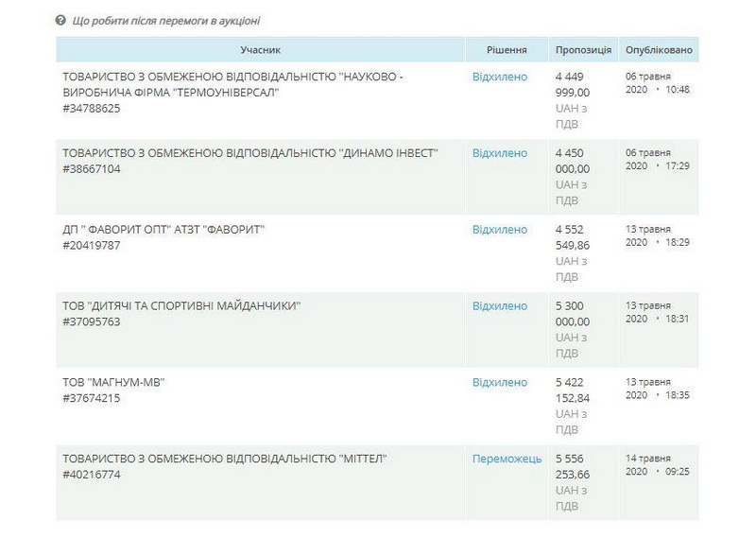Click the 'Пропозиція' column header

(x=583, y=49)
